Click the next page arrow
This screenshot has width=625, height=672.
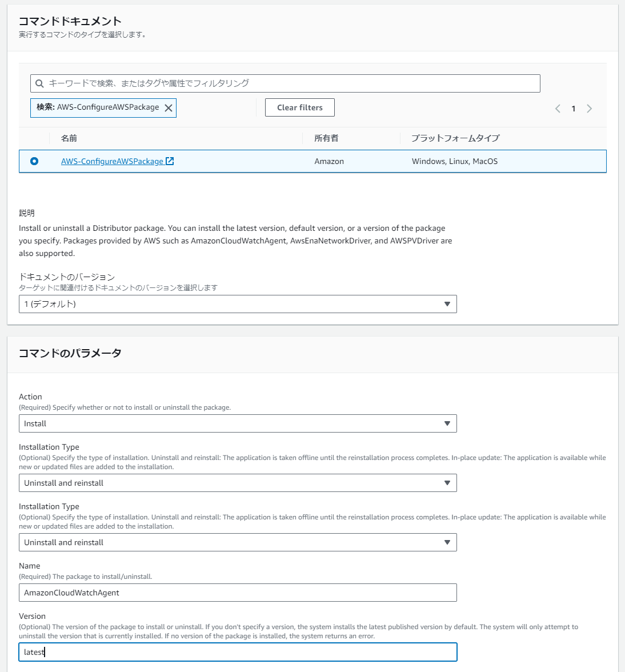pyautogui.click(x=589, y=108)
